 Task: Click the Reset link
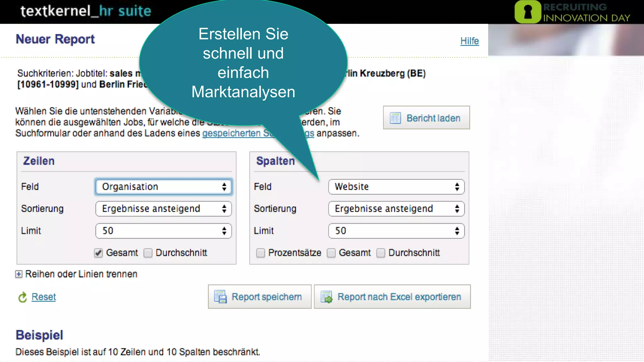click(x=44, y=297)
